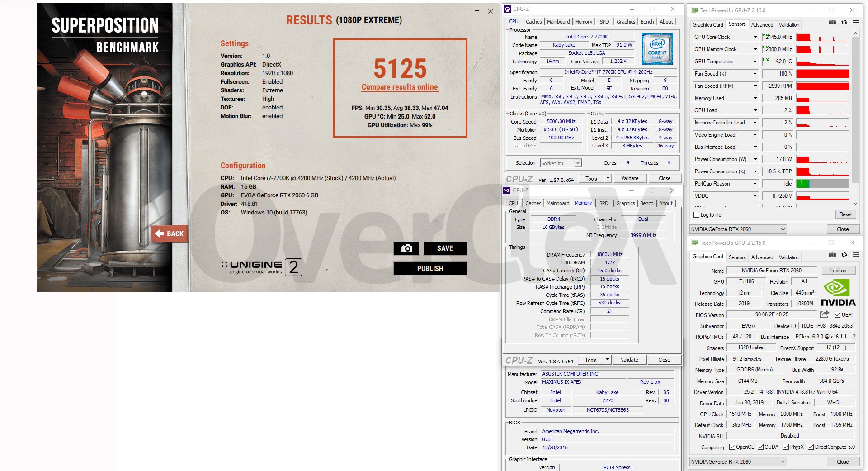Open the Fan Speed (RPM) sensor dropdown
This screenshot has height=471, width=868.
755,86
